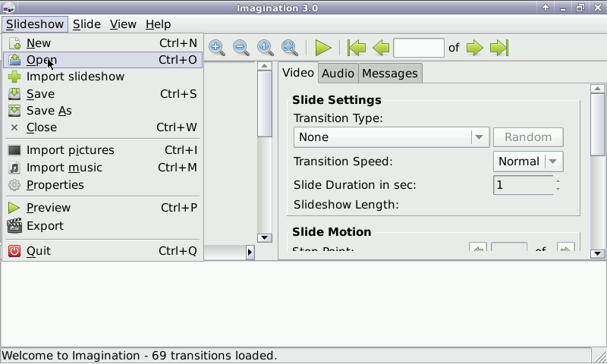The width and height of the screenshot is (607, 364).
Task: Jump to the last slide arrow icon
Action: [499, 48]
